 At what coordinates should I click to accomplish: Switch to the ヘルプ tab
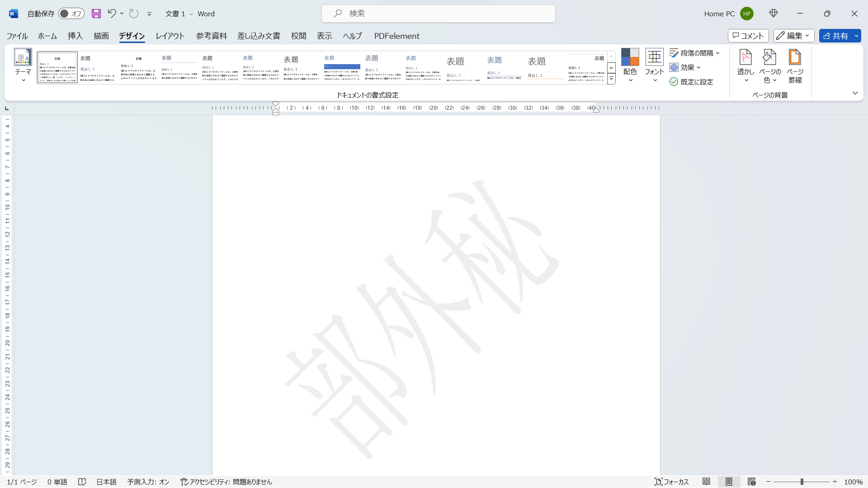click(x=352, y=36)
